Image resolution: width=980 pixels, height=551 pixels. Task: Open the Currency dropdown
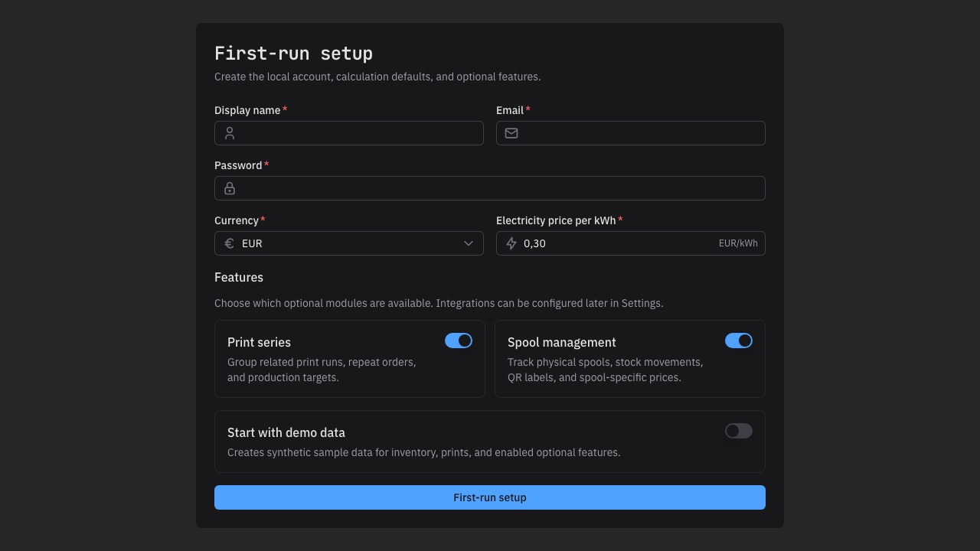[x=349, y=243]
